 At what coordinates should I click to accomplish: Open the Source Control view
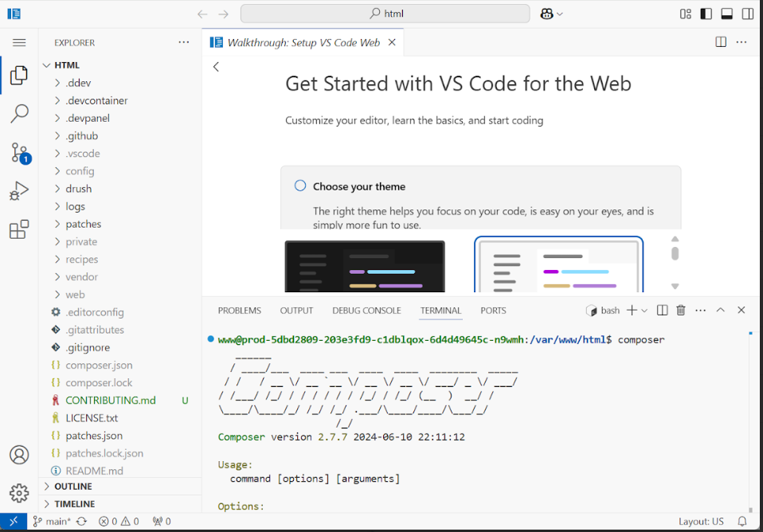19,152
